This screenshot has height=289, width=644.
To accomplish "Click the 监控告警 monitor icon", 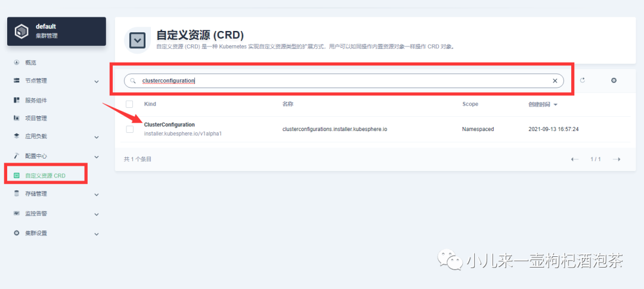I will (x=17, y=213).
